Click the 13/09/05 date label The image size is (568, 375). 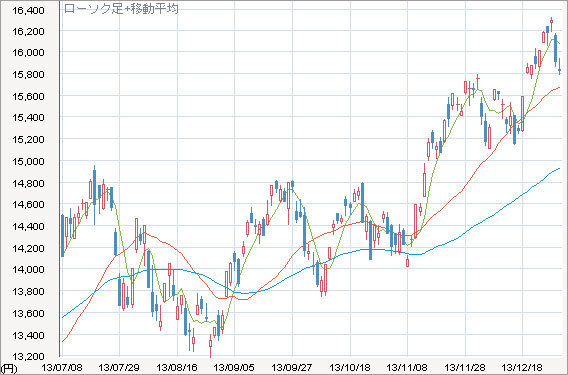(x=234, y=368)
